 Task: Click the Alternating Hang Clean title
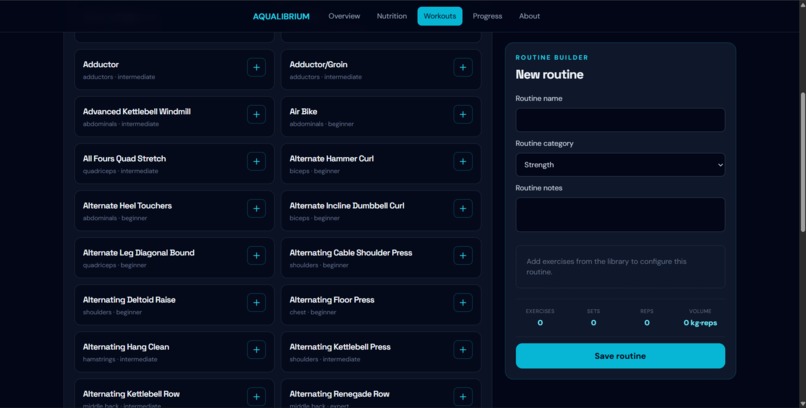tap(126, 347)
